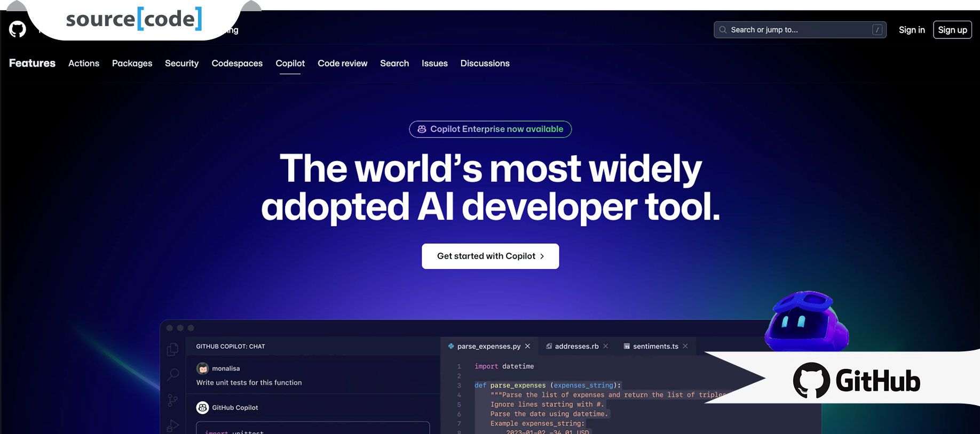This screenshot has width=980, height=434.
Task: Click the monalisa avatar in chat
Action: [202, 368]
